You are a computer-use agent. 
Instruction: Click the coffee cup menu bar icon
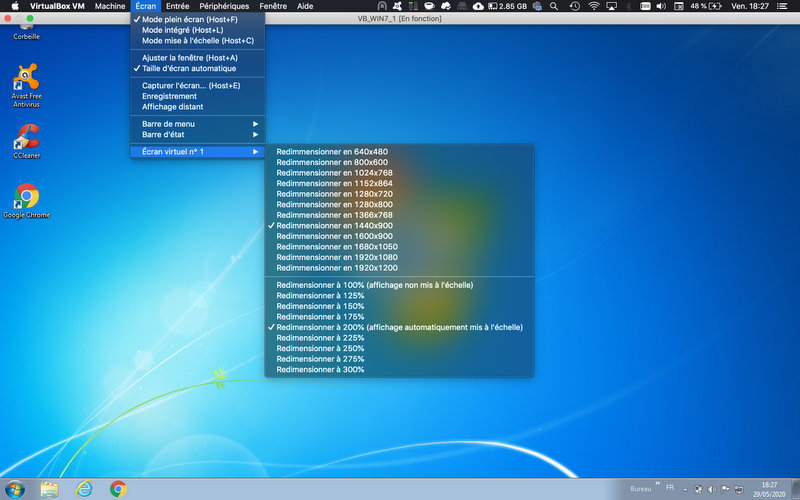[x=429, y=6]
